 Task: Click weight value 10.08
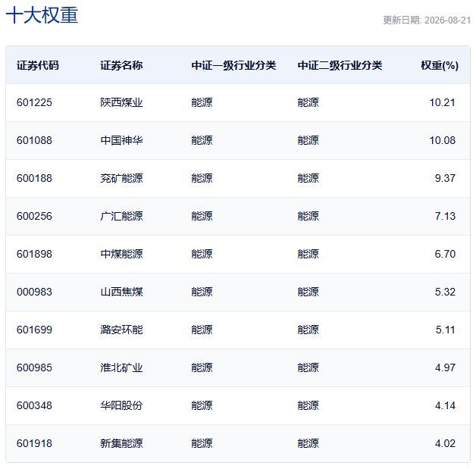[443, 140]
